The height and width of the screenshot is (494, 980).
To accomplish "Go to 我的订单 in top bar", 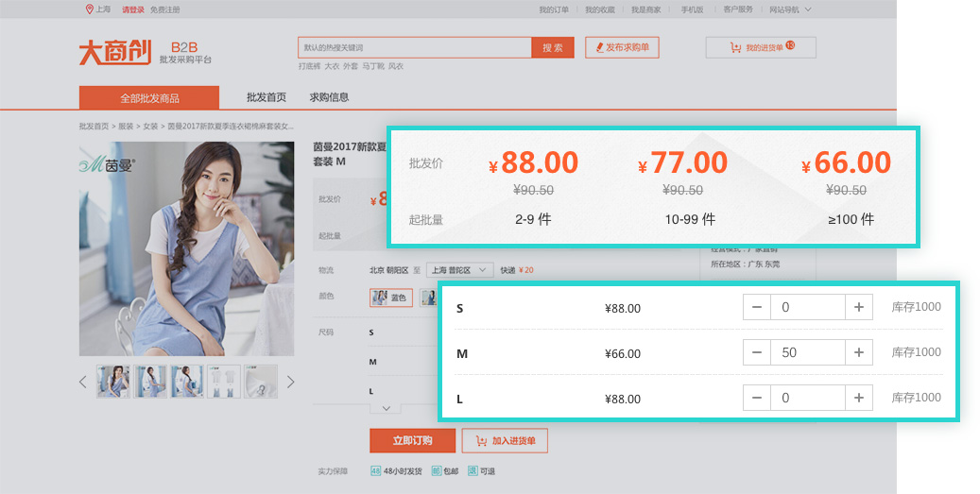I will [554, 10].
